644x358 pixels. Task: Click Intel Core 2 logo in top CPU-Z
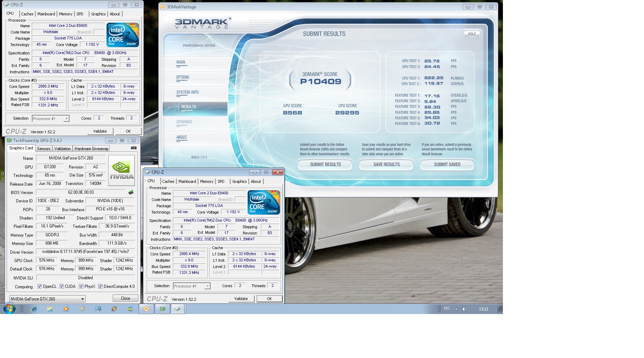(x=123, y=35)
